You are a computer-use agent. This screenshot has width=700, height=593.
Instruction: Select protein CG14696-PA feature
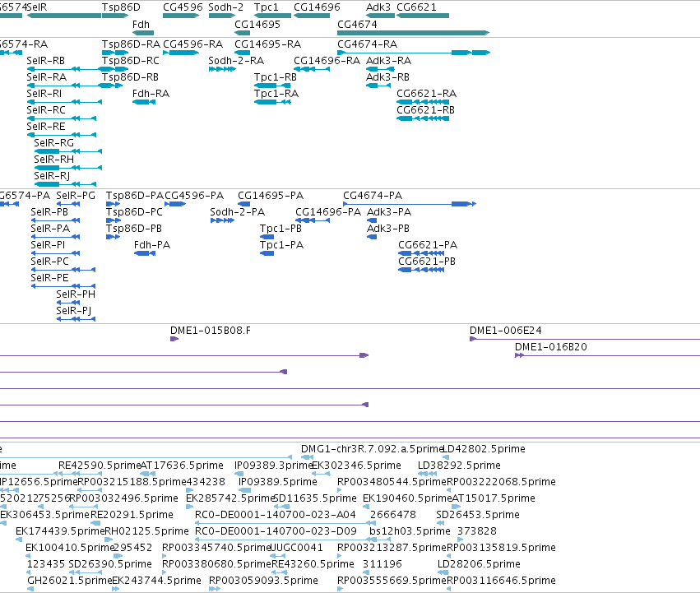[313, 220]
